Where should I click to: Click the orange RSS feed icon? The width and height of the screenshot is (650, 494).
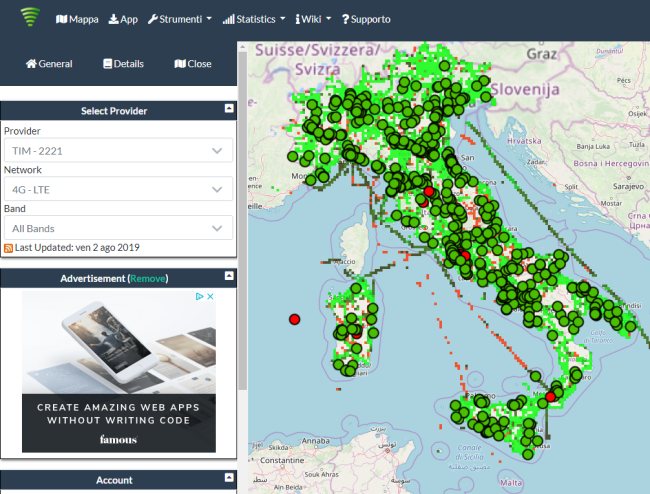point(9,247)
